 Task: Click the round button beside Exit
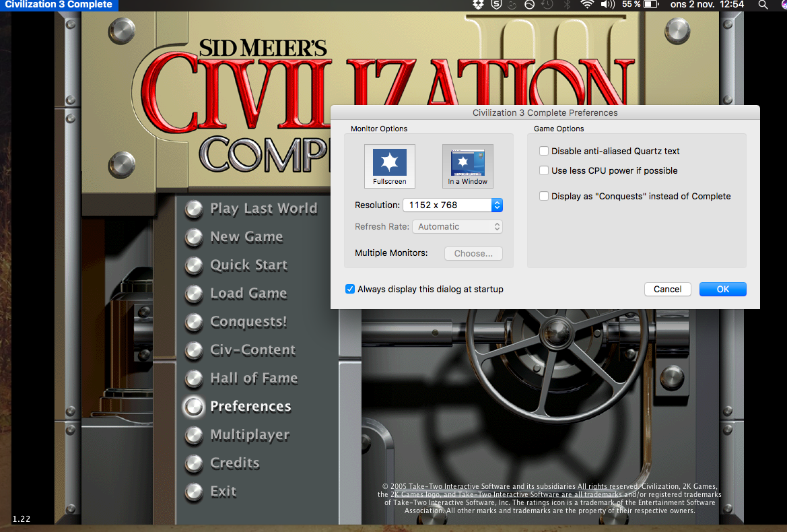tap(194, 492)
